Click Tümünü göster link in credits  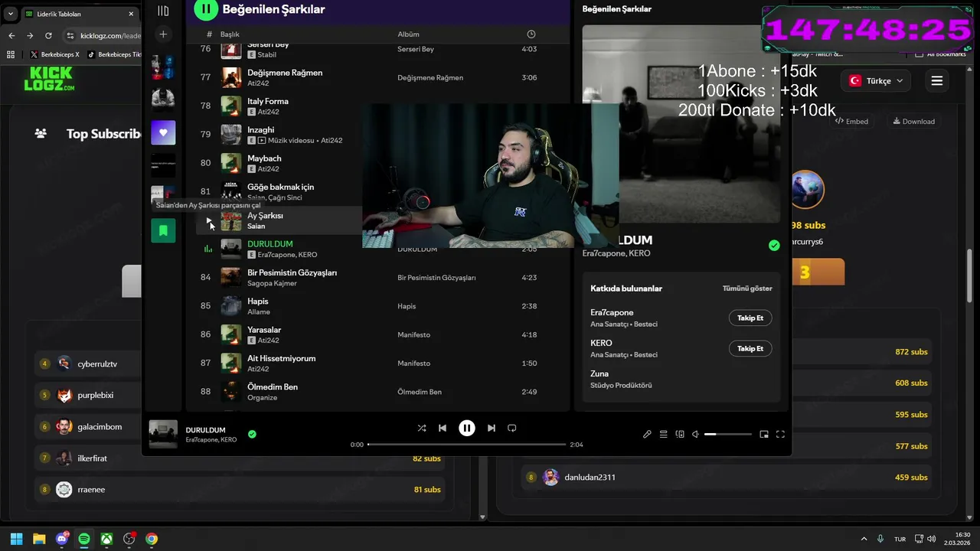tap(747, 289)
